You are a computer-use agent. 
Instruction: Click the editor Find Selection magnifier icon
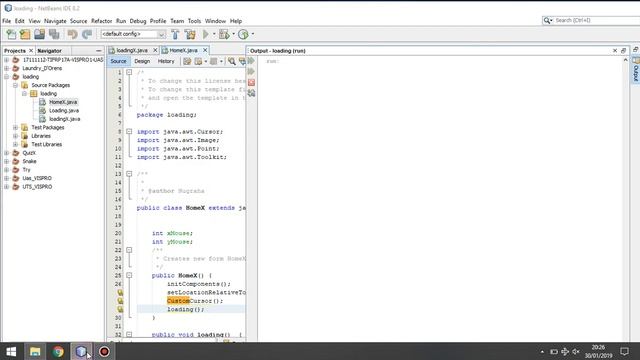[231, 61]
